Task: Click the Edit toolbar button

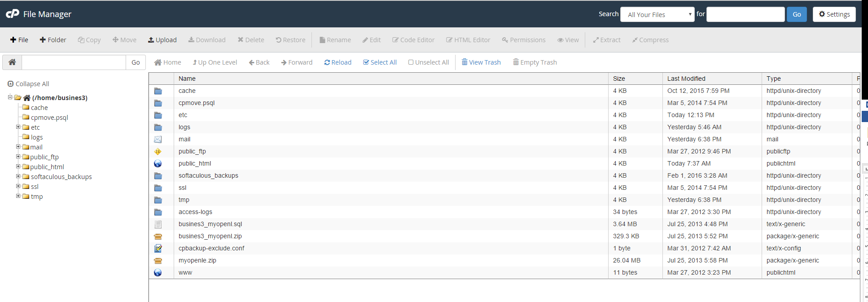Action: 372,40
